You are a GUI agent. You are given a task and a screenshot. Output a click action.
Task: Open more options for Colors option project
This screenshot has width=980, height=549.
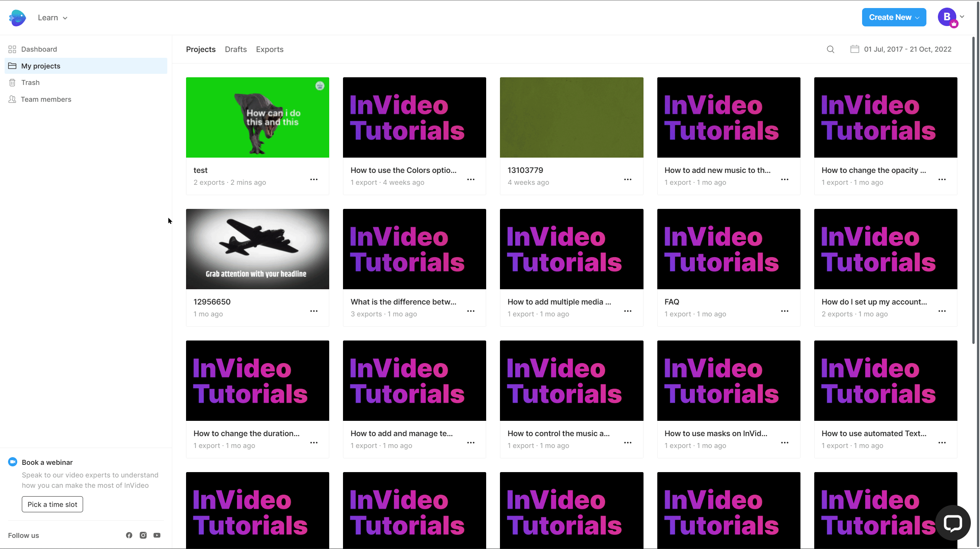point(471,179)
